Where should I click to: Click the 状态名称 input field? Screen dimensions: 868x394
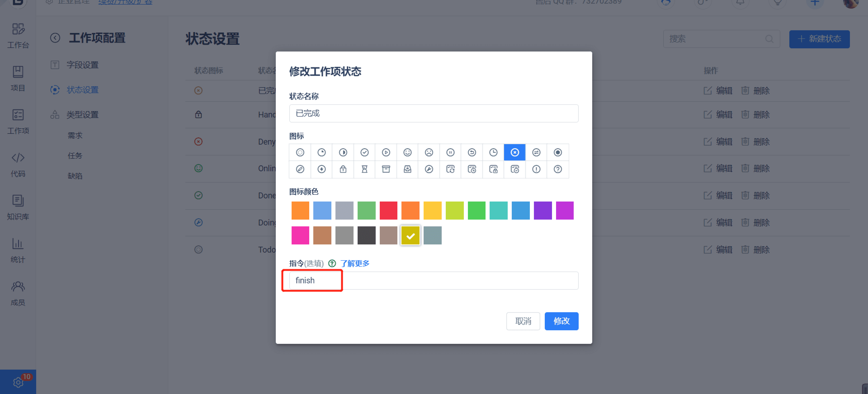click(434, 113)
